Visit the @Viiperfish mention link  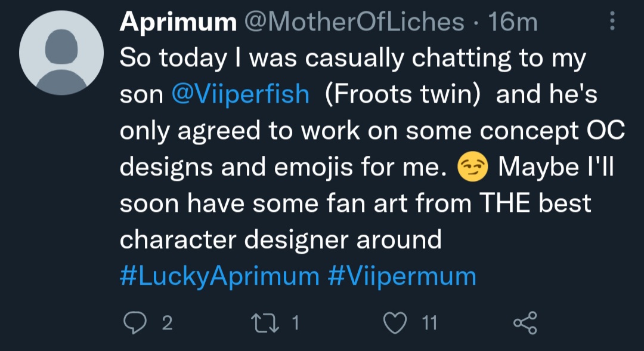click(240, 94)
